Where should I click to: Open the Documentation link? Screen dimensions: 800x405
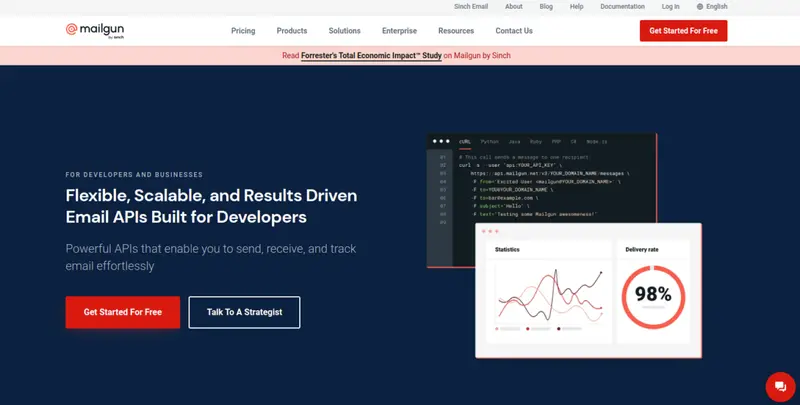coord(622,6)
